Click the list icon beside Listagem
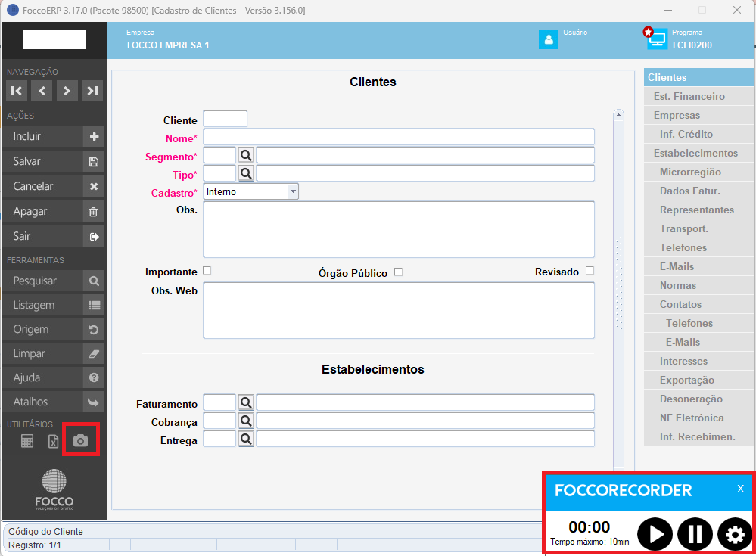This screenshot has width=756, height=556. point(94,305)
